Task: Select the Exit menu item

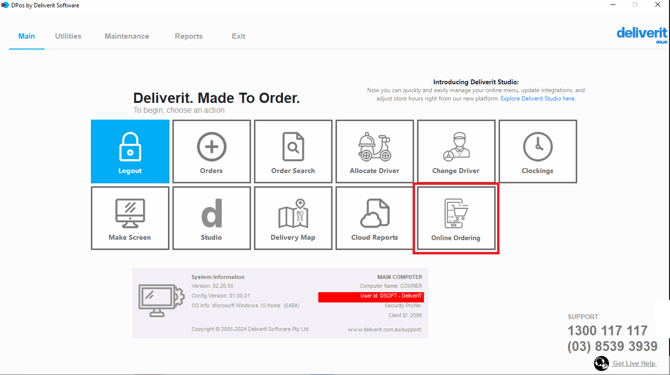Action: click(x=238, y=36)
